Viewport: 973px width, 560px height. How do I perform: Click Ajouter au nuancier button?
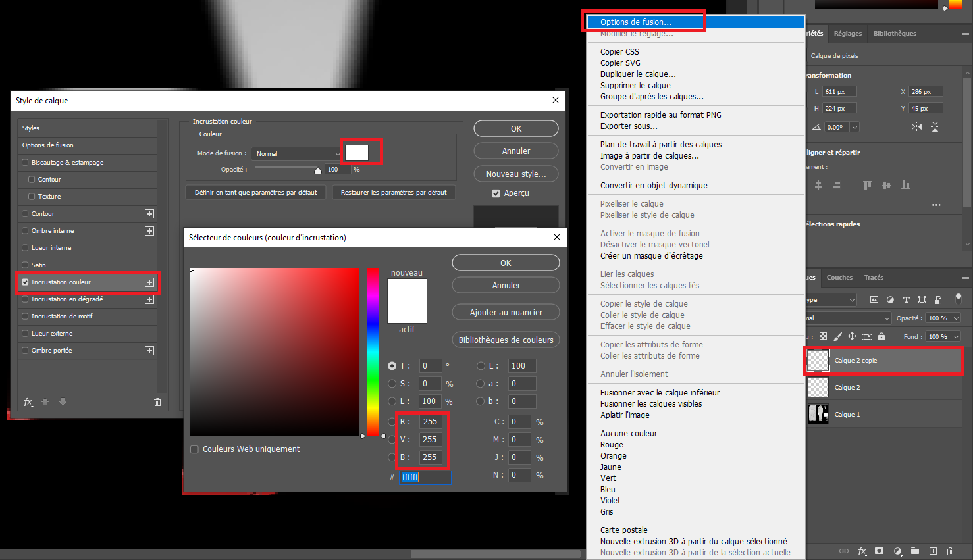506,313
